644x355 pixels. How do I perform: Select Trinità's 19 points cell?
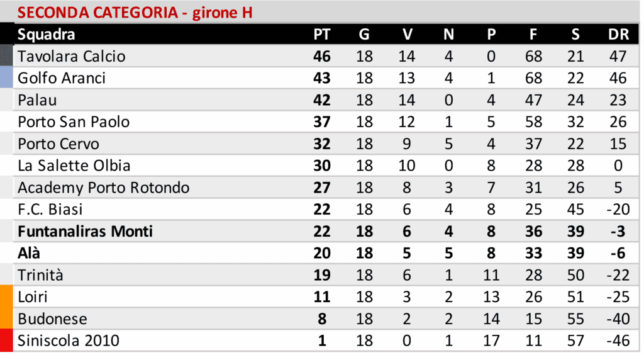pos(321,275)
